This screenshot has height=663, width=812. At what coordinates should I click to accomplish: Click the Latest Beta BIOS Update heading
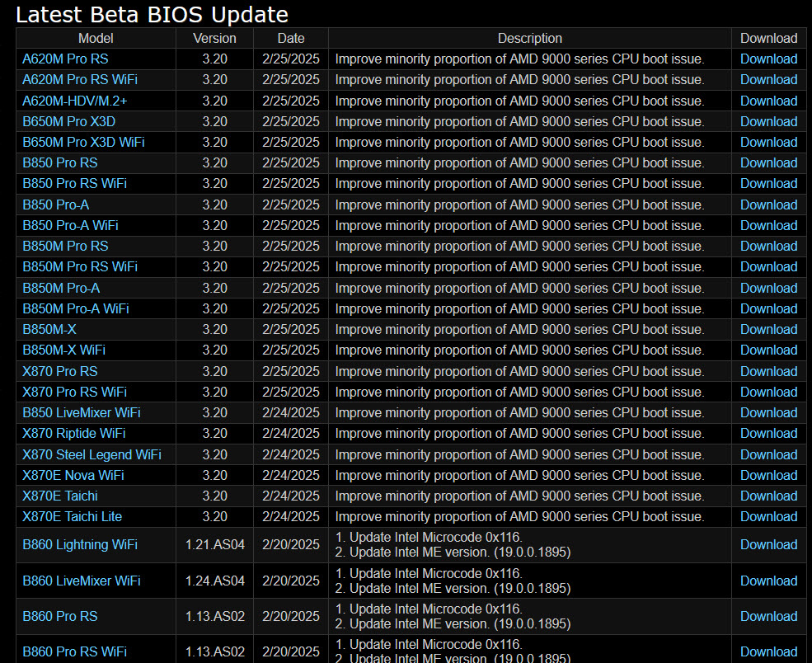coord(152,15)
